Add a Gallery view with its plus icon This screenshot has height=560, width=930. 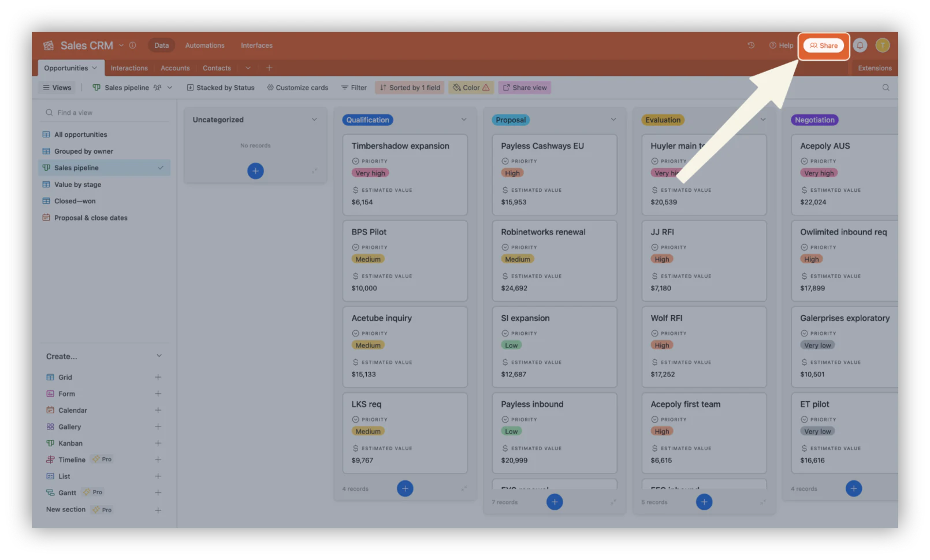158,427
